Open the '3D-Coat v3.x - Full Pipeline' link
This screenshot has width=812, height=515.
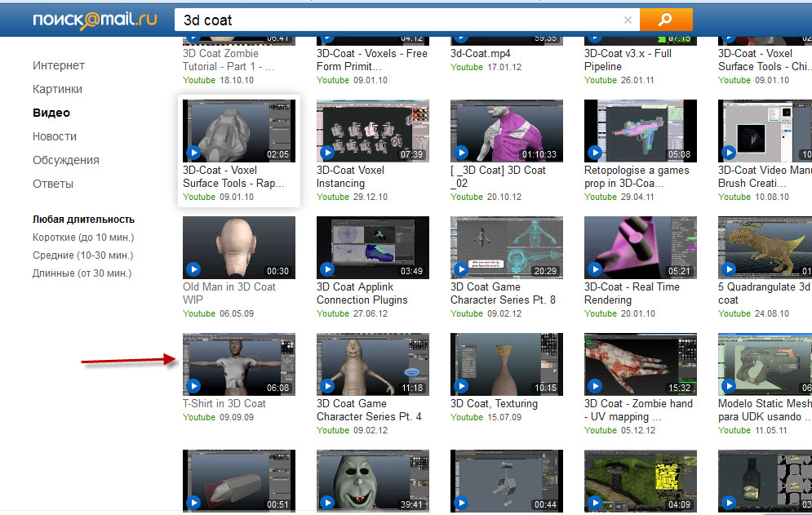(628, 60)
